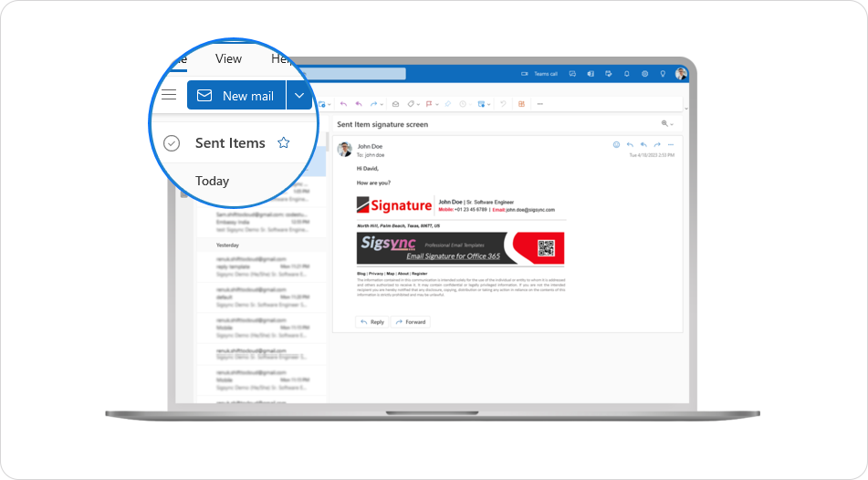
Task: Click the toolbar more options ellipsis
Action: 539,104
